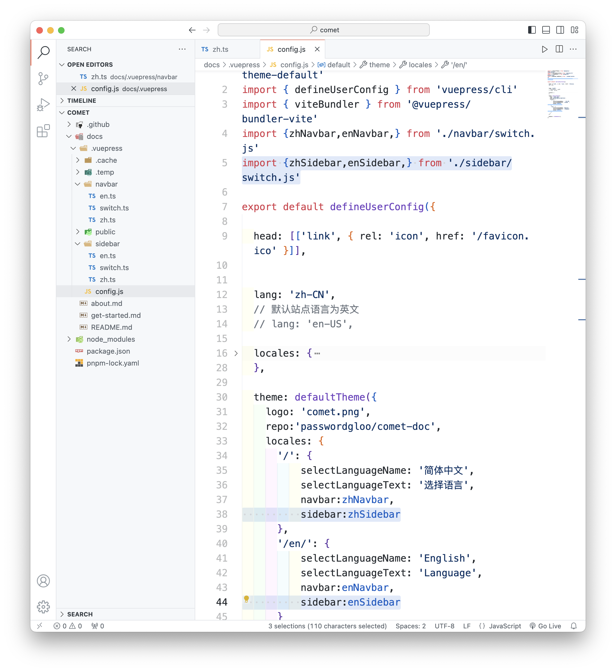Toggle the Primary Side Bar visibility
616x672 pixels.
(532, 30)
